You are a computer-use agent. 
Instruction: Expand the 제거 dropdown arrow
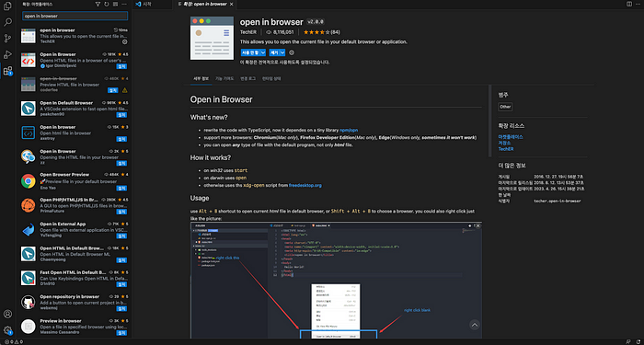click(x=282, y=52)
